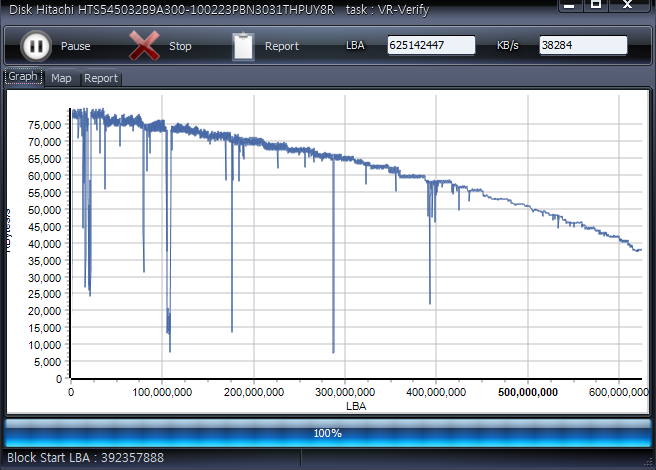This screenshot has width=656, height=470.
Task: Click the bold 500,000,000 x-axis label
Action: [x=527, y=393]
